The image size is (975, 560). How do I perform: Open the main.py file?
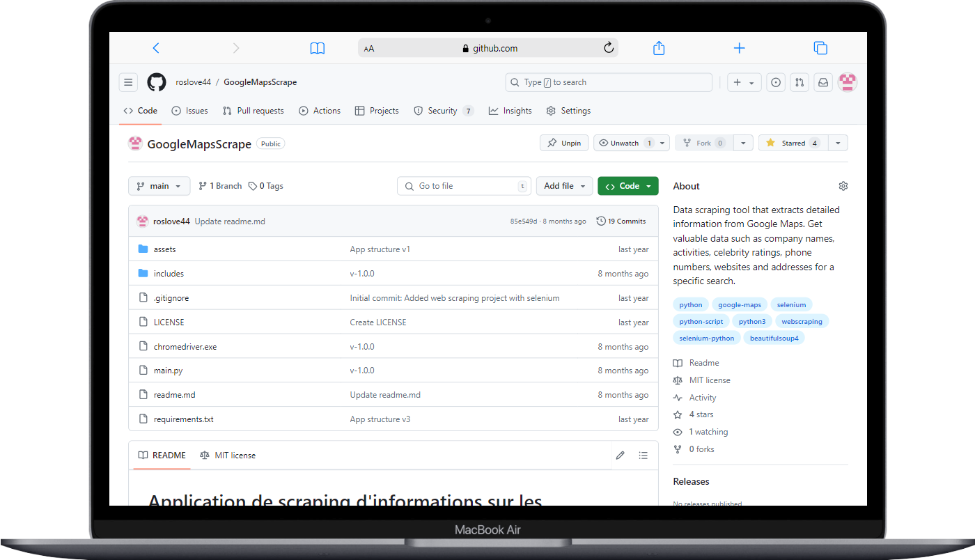click(x=169, y=371)
